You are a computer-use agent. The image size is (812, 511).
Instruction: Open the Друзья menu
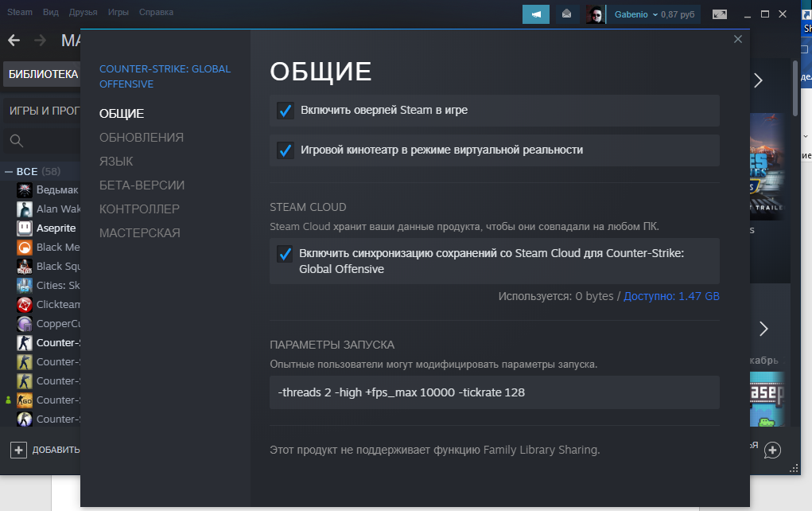coord(83,12)
